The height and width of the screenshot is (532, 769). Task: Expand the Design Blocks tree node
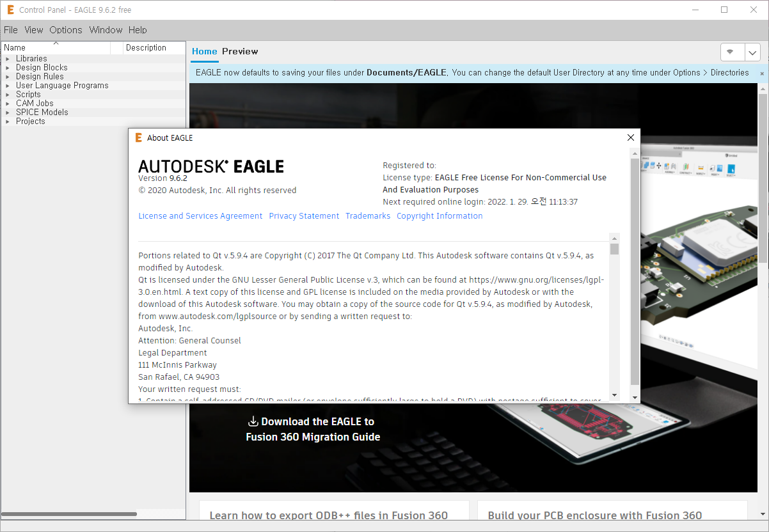tap(8, 68)
